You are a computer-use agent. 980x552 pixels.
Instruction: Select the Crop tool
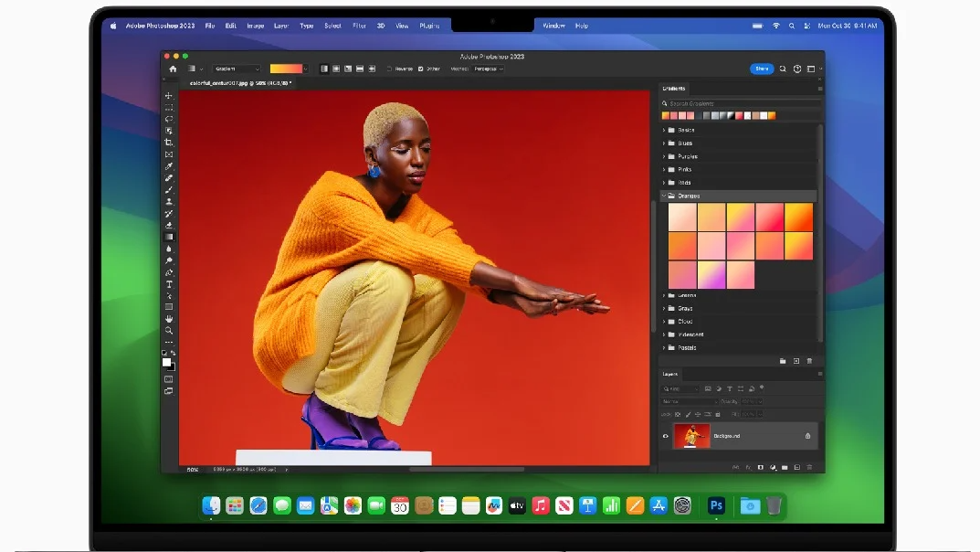click(x=169, y=143)
